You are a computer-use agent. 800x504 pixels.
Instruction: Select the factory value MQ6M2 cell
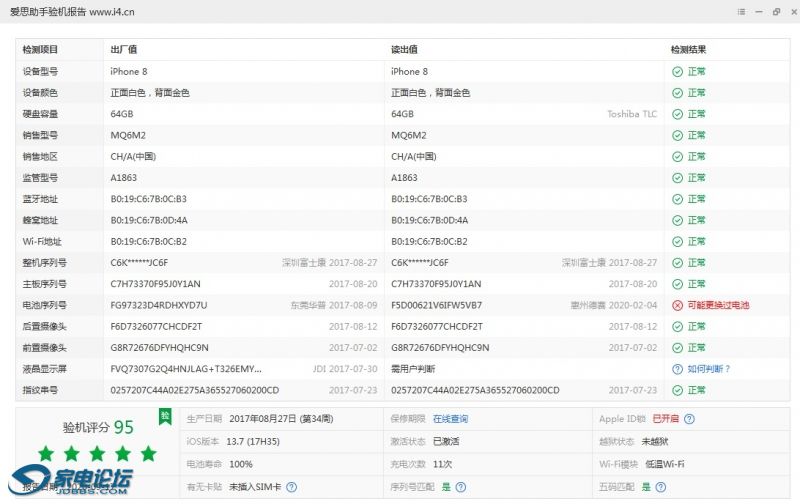[128, 135]
